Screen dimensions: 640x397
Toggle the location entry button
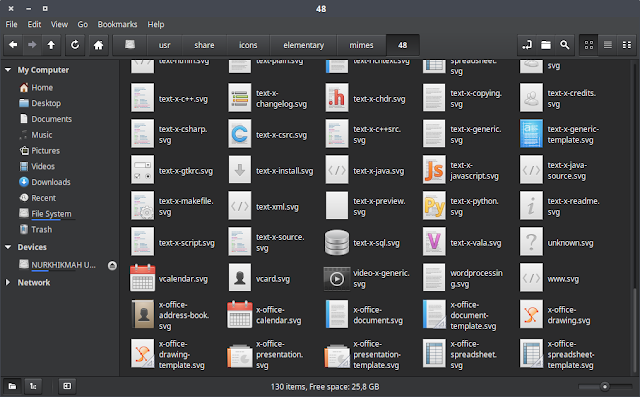pos(527,45)
